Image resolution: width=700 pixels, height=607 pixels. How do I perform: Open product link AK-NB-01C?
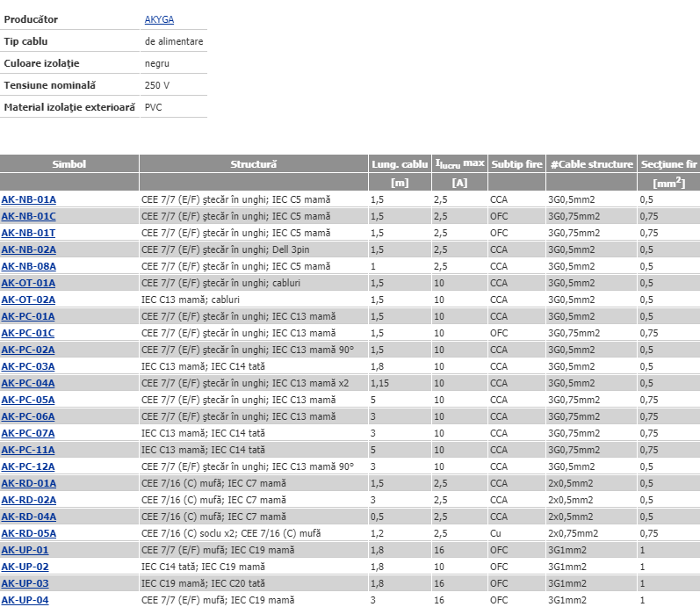tap(29, 216)
